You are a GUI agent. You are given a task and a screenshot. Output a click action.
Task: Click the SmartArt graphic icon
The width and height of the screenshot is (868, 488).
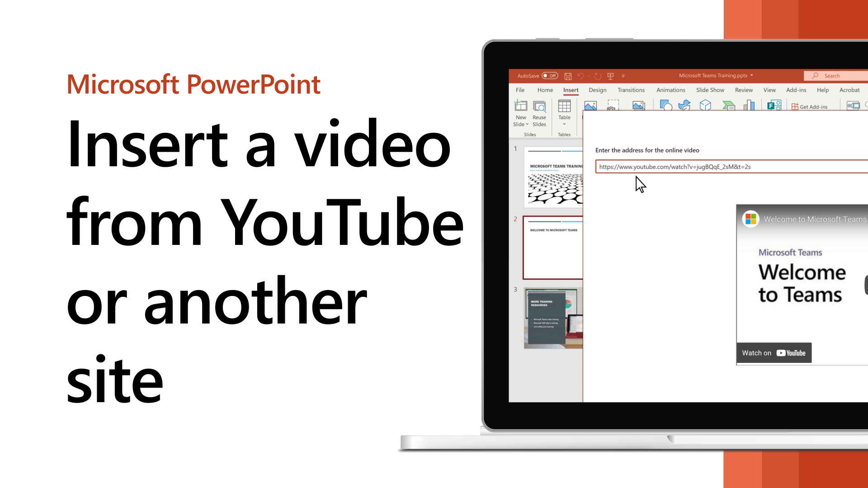[x=728, y=106]
